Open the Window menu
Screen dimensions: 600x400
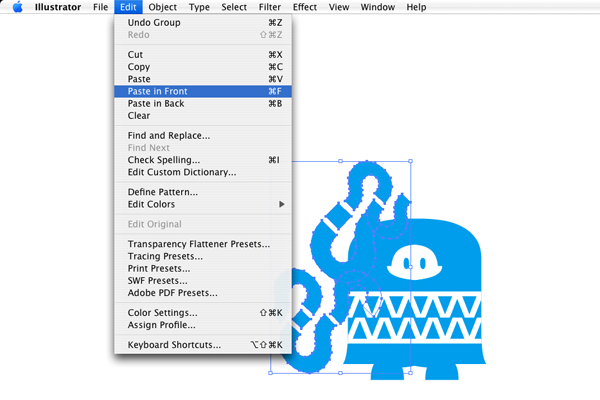(x=378, y=7)
